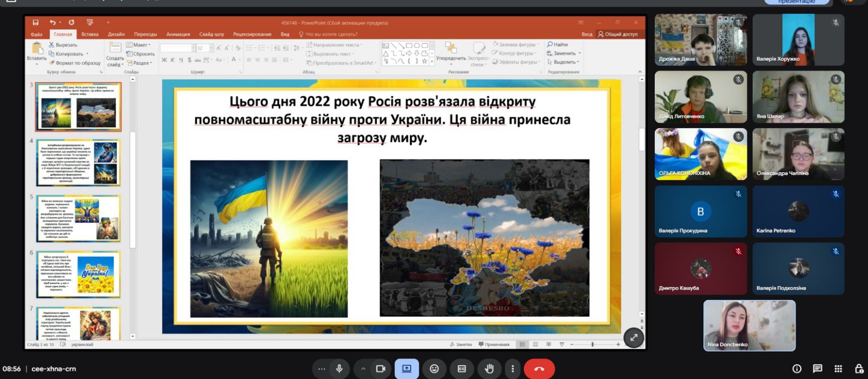Show meeting details info icon
The height and width of the screenshot is (379, 868).
click(797, 369)
